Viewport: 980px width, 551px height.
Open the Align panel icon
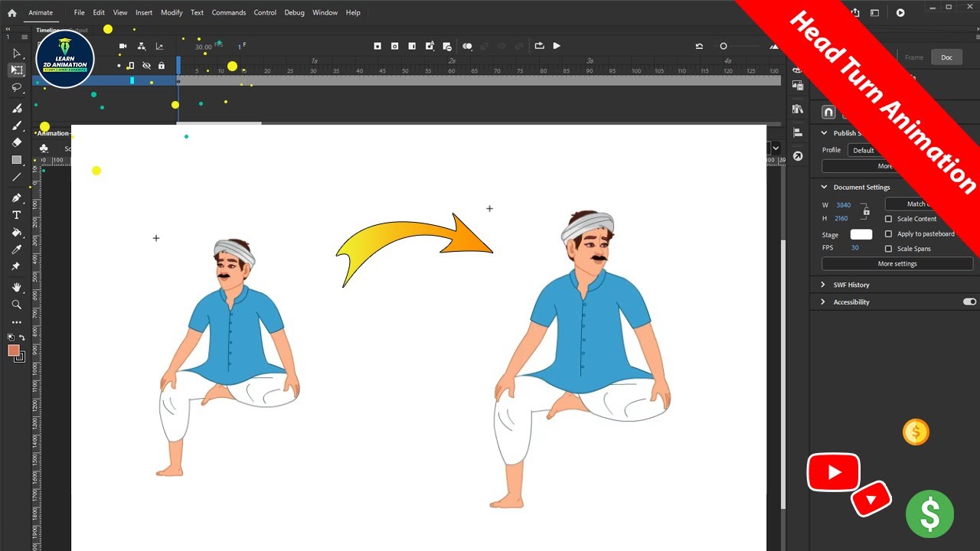click(x=798, y=132)
